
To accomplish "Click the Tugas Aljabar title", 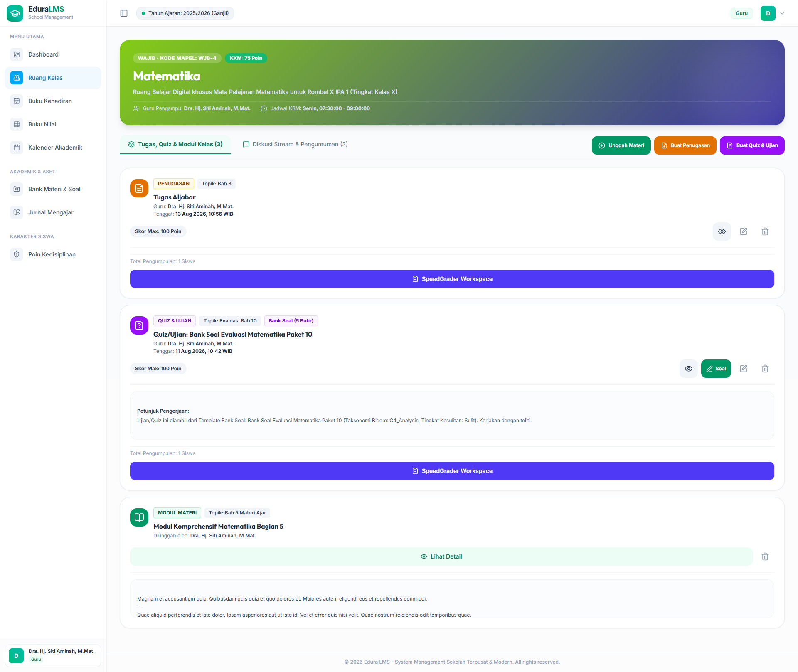I will 174,197.
